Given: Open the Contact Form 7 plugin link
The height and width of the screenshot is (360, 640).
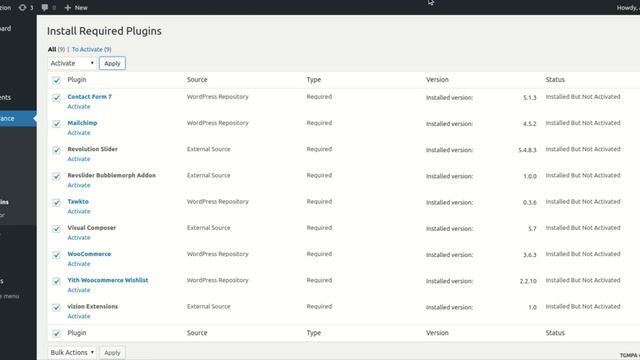Looking at the screenshot, I should [89, 97].
